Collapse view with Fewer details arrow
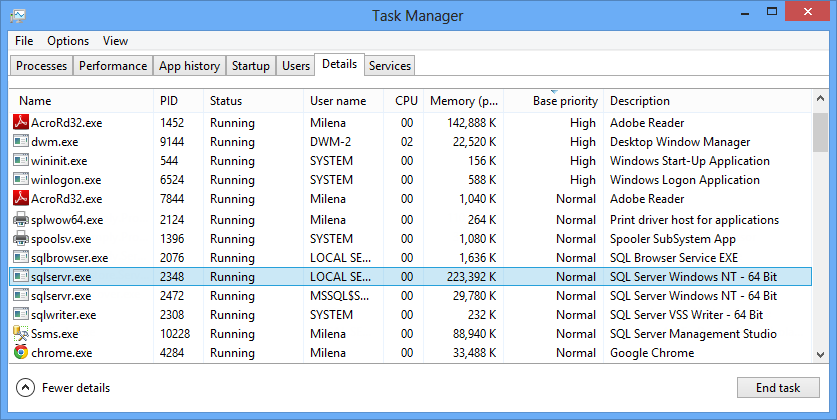The height and width of the screenshot is (420, 837). click(x=26, y=387)
